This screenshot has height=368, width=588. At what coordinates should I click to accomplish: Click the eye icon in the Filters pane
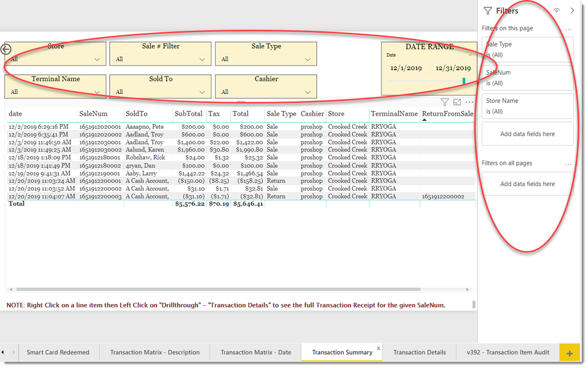556,10
